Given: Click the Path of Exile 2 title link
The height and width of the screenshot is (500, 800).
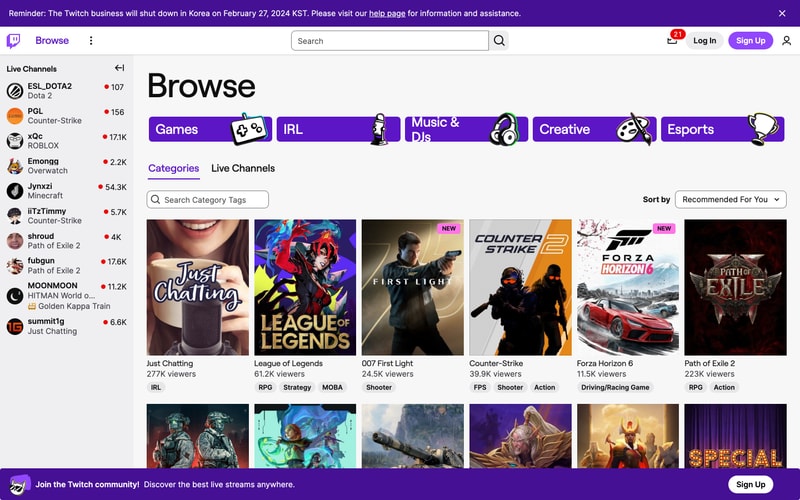Looking at the screenshot, I should [x=710, y=363].
